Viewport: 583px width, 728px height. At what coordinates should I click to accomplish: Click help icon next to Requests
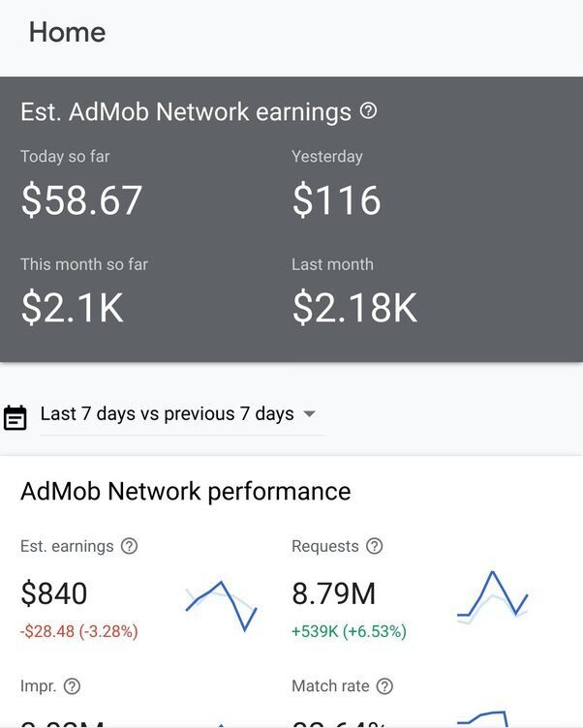coord(374,546)
